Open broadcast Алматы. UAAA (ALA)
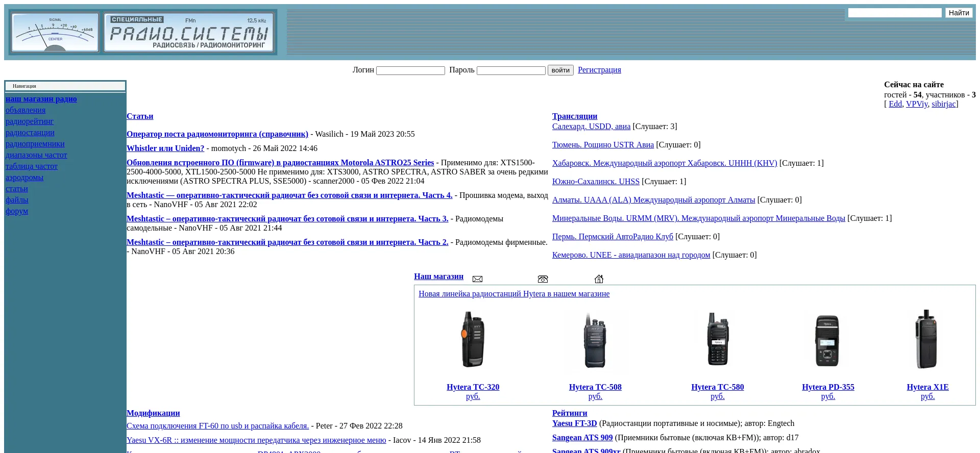The image size is (980, 453). pos(653,200)
